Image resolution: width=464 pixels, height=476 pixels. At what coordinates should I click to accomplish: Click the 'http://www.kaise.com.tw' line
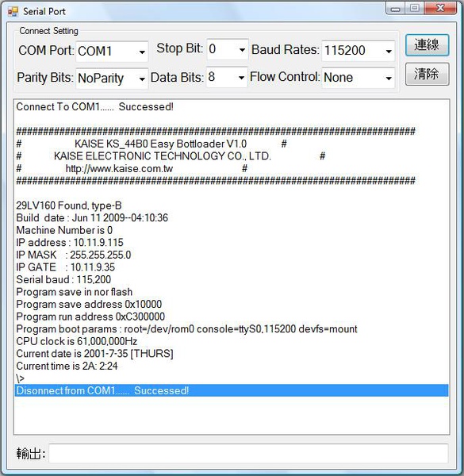pyautogui.click(x=119, y=168)
